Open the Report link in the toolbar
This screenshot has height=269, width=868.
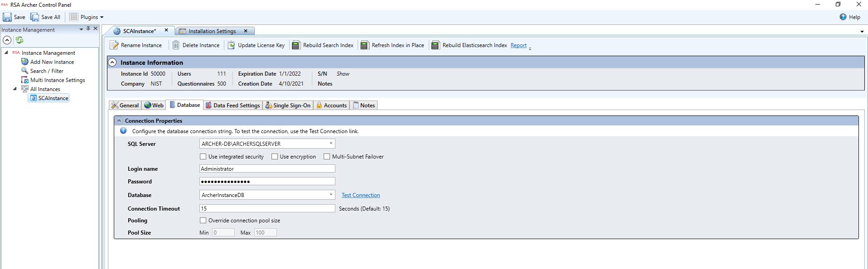(519, 45)
